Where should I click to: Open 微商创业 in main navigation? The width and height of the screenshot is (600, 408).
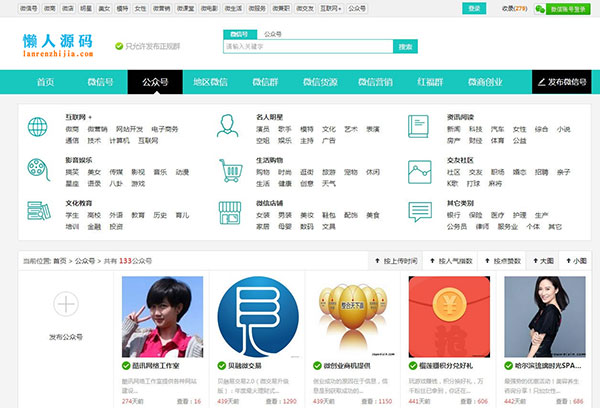click(x=485, y=82)
